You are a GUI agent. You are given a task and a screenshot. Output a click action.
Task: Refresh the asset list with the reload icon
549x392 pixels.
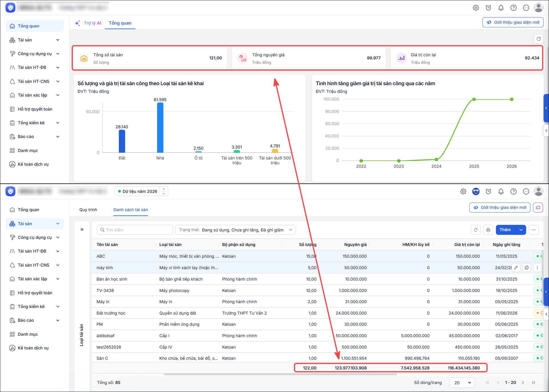click(476, 230)
